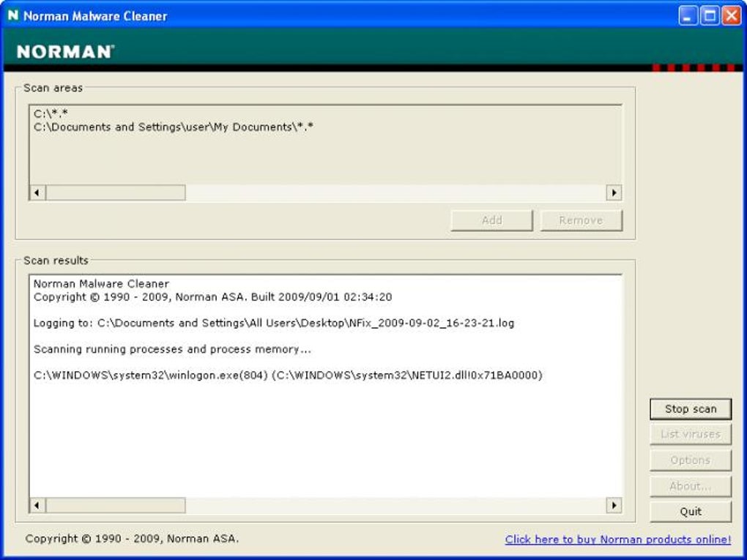
Task: Click the Scan areas horizontal scrollbar thumb
Action: pos(115,193)
